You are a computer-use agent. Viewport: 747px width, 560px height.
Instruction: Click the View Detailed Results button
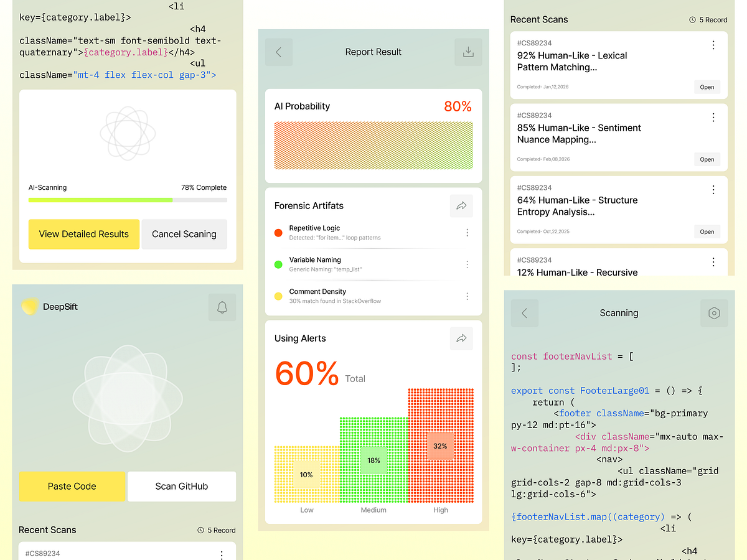click(x=83, y=235)
